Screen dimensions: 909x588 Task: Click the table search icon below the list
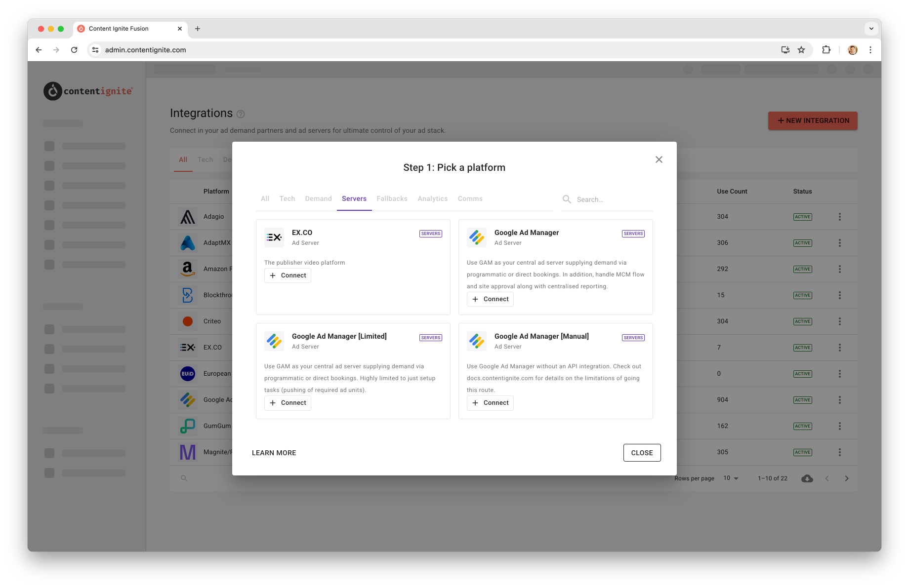tap(184, 478)
